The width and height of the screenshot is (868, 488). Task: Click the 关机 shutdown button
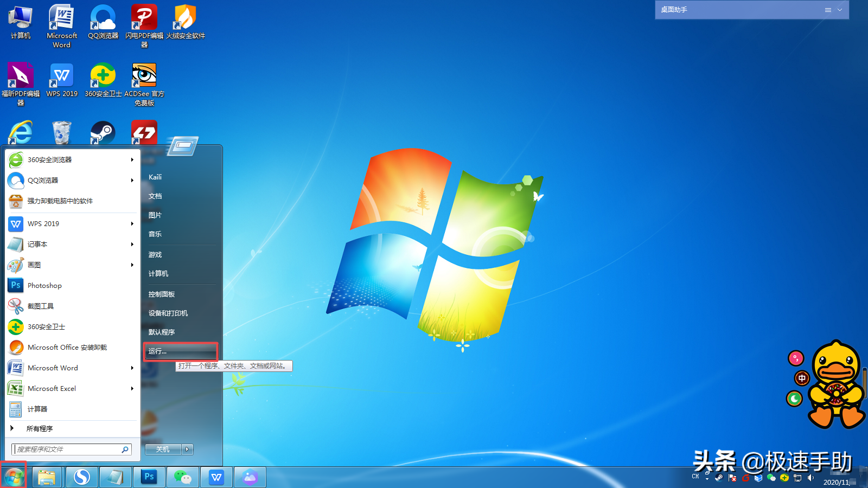coord(163,449)
